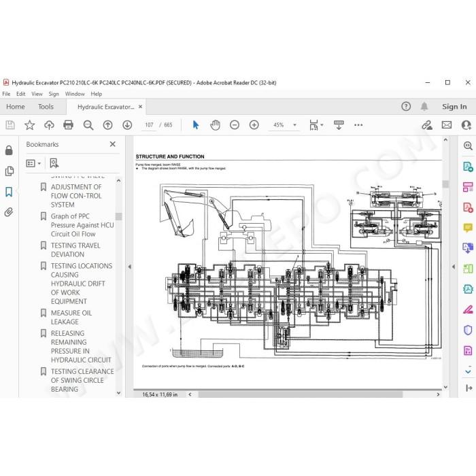Screen dimensions: 476x476
Task: Close the Bookmarks panel
Action: [113, 144]
